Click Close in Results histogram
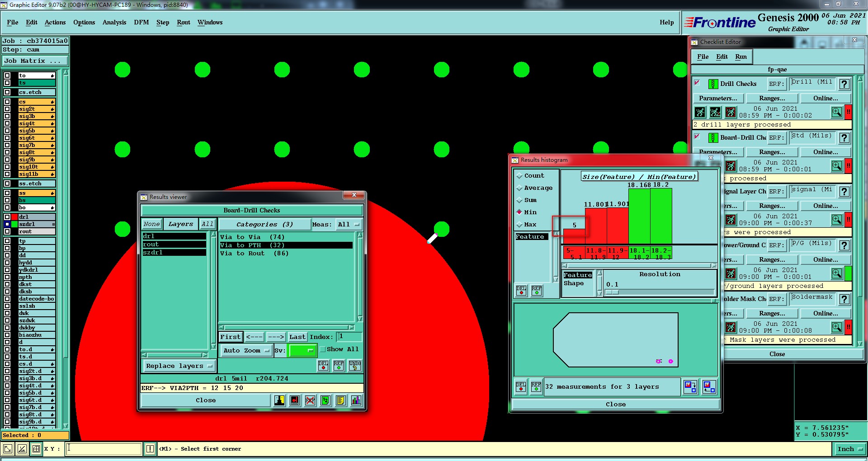 616,405
